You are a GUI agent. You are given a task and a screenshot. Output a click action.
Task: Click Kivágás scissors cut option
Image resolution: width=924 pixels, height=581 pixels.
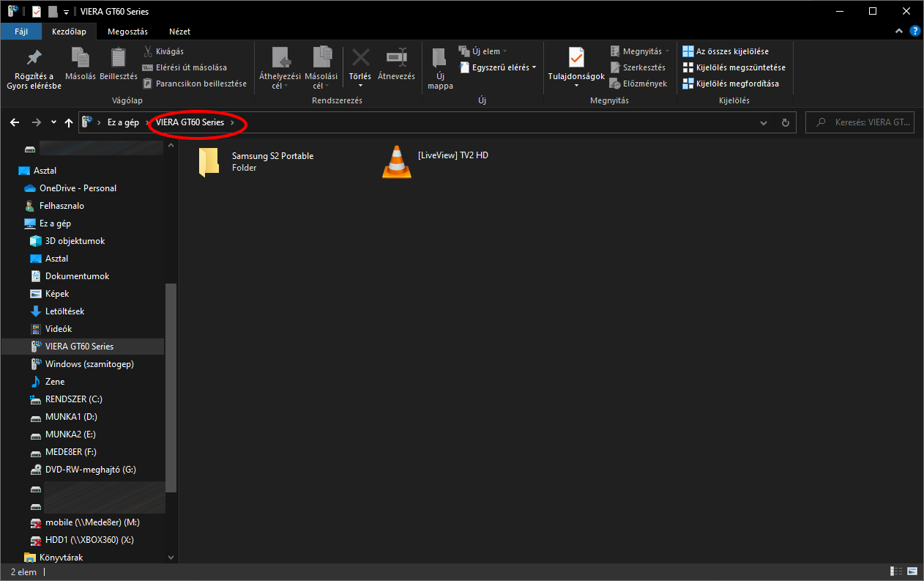point(163,51)
